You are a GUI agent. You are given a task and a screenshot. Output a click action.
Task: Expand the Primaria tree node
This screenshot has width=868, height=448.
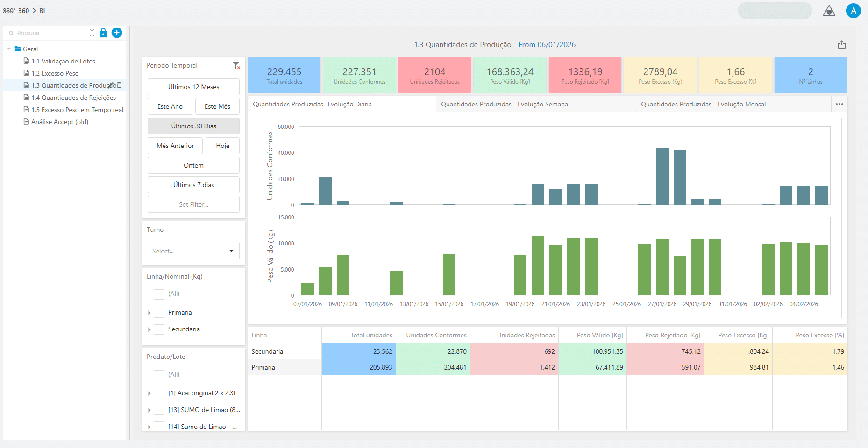click(x=149, y=313)
